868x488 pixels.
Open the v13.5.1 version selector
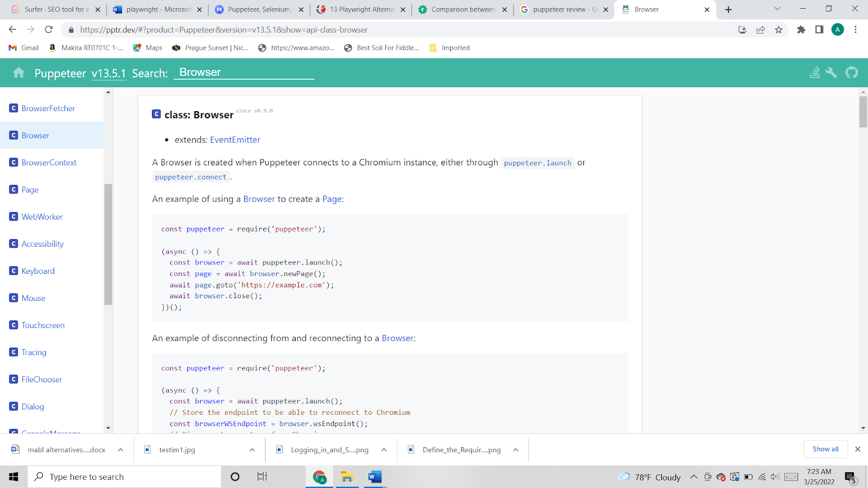point(108,73)
